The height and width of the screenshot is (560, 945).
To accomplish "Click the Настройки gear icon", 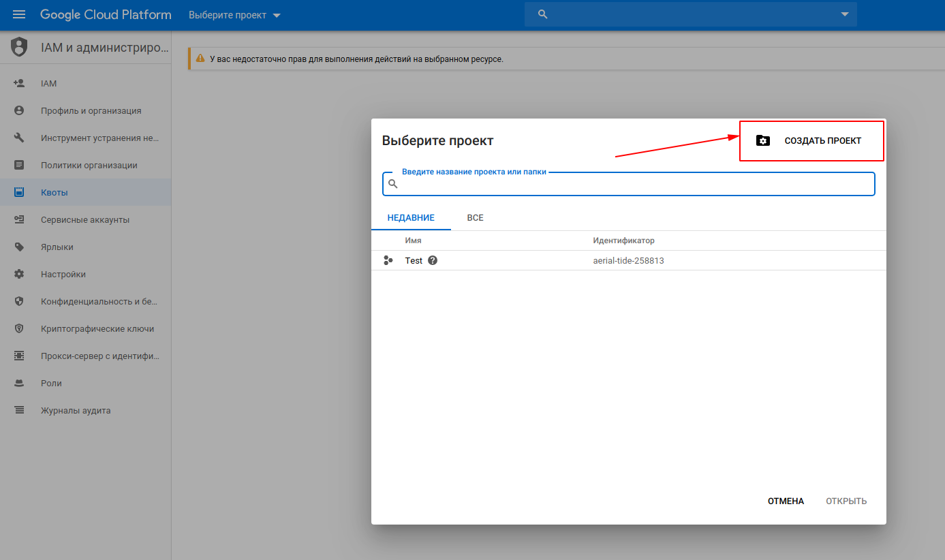I will pyautogui.click(x=19, y=274).
